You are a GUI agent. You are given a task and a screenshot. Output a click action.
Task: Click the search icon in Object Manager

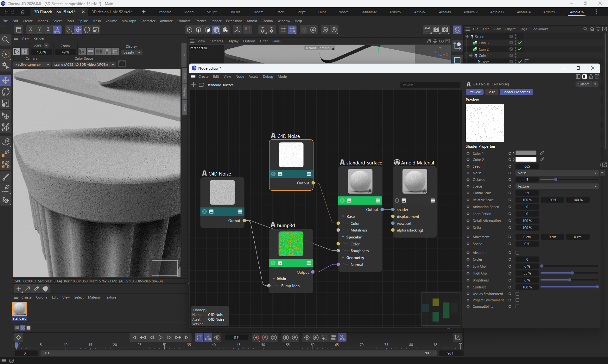click(x=585, y=29)
